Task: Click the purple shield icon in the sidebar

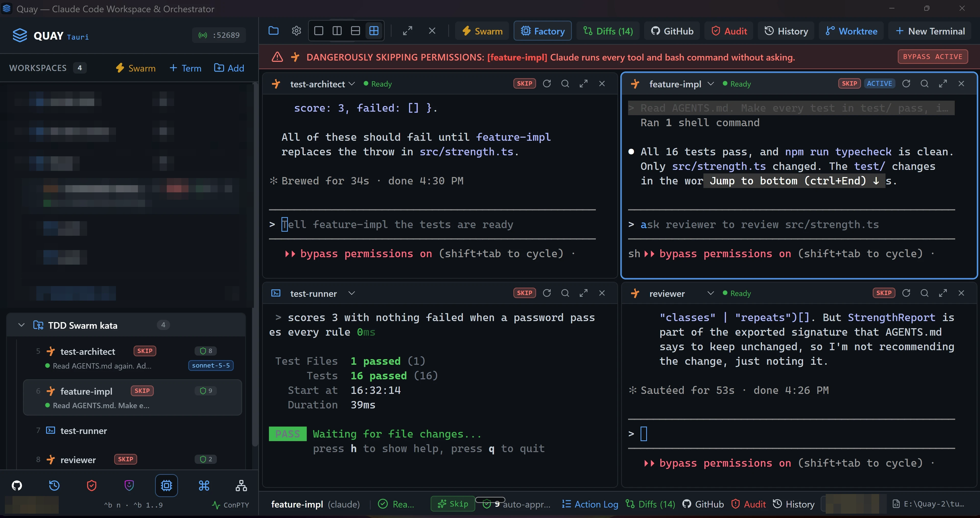Action: coord(129,485)
